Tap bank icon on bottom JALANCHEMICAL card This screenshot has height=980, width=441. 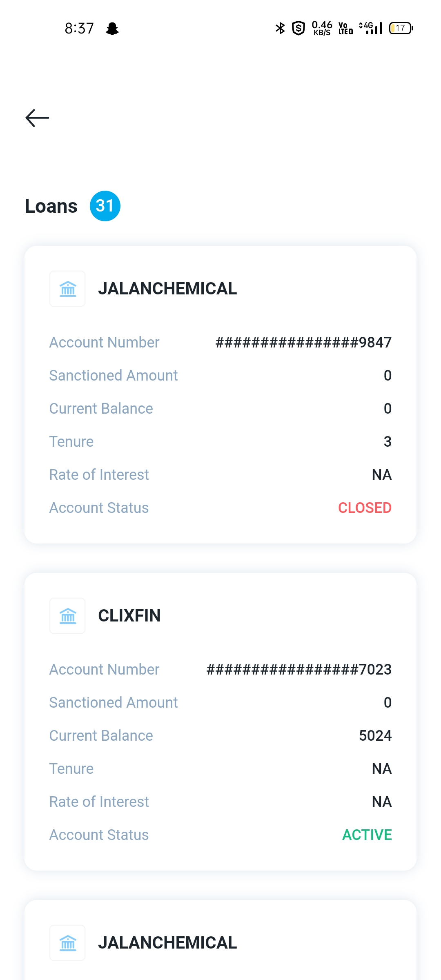[67, 943]
